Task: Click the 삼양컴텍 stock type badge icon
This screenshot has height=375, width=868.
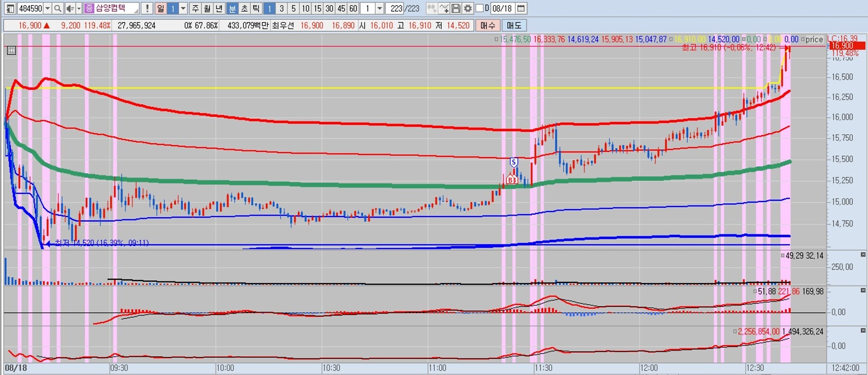Action: [x=89, y=8]
